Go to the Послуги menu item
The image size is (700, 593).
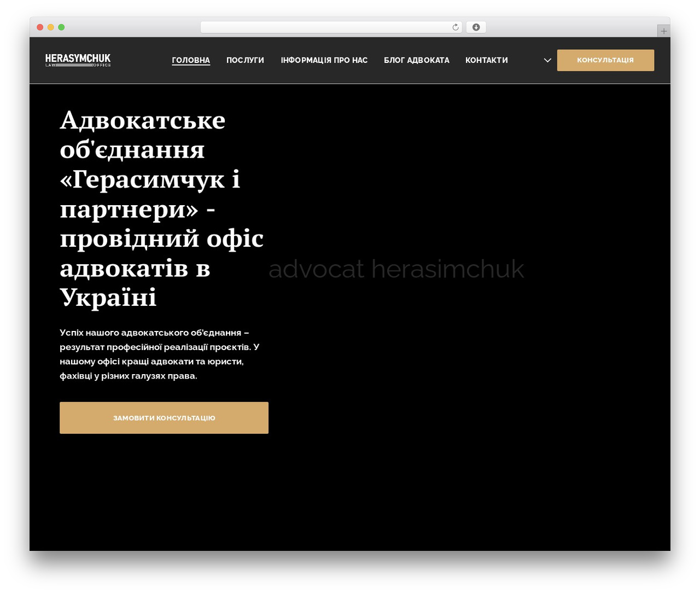tap(245, 60)
